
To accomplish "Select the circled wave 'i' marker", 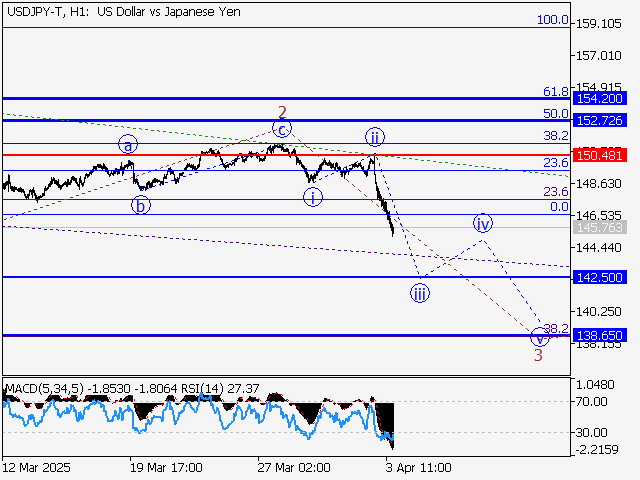I will (314, 197).
